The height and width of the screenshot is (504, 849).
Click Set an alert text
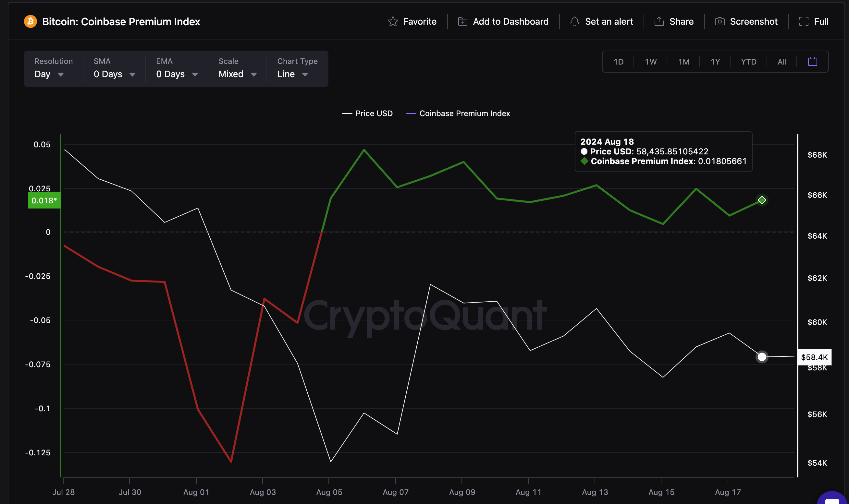click(x=609, y=21)
